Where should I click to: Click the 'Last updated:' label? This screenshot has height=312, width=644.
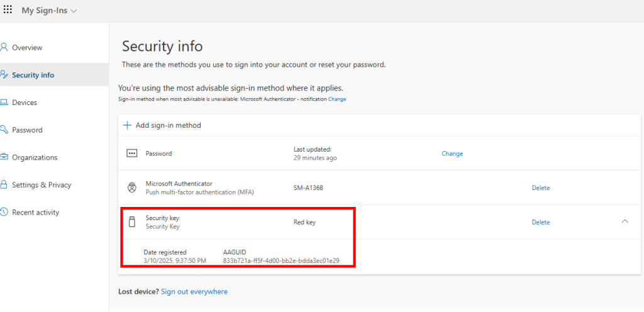[x=313, y=149]
